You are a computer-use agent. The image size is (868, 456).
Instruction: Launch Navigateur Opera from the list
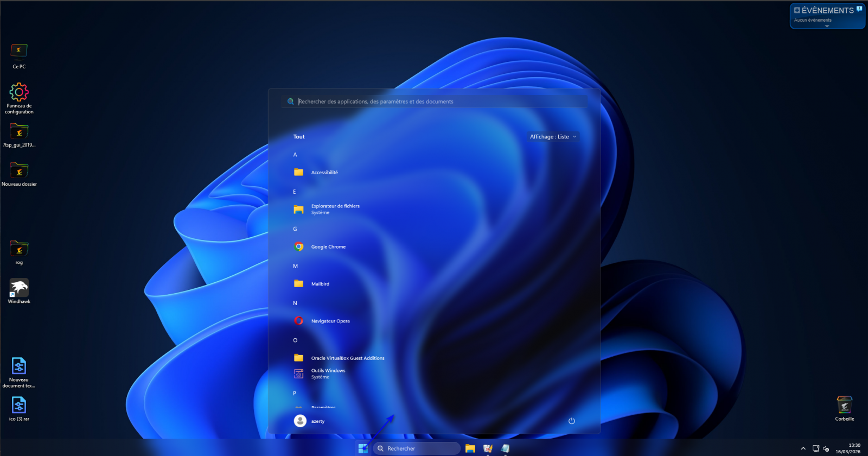tap(330, 321)
